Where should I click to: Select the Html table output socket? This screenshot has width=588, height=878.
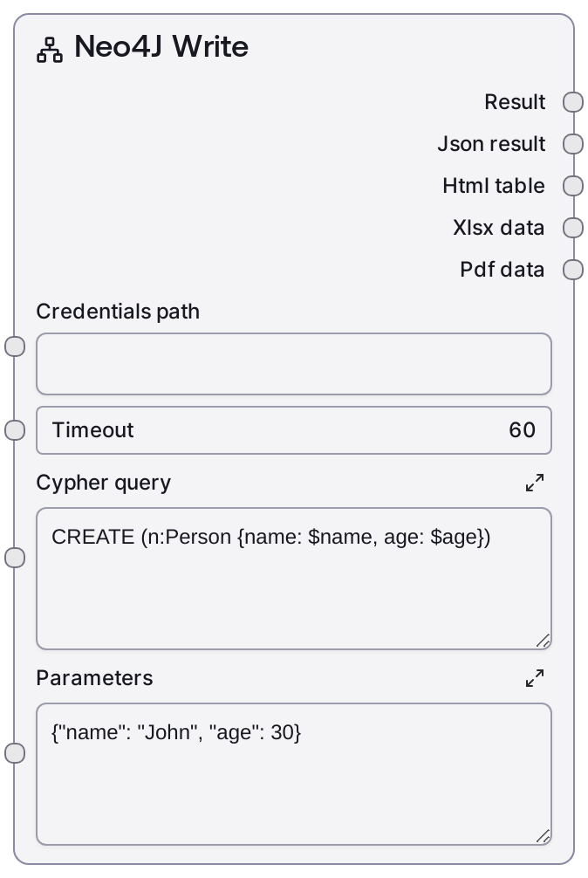coord(572,186)
